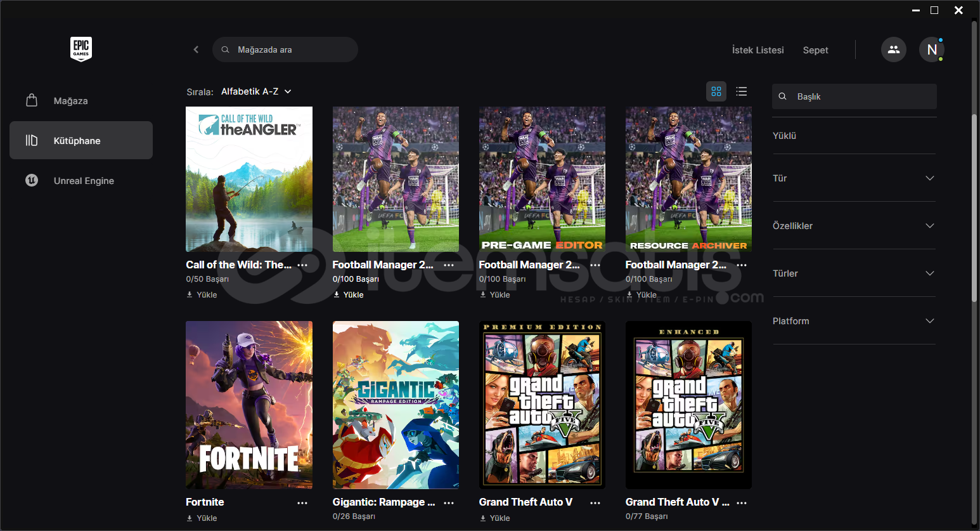Click Yükle under Grand Theft Auto V
The height and width of the screenshot is (531, 980).
pos(494,518)
